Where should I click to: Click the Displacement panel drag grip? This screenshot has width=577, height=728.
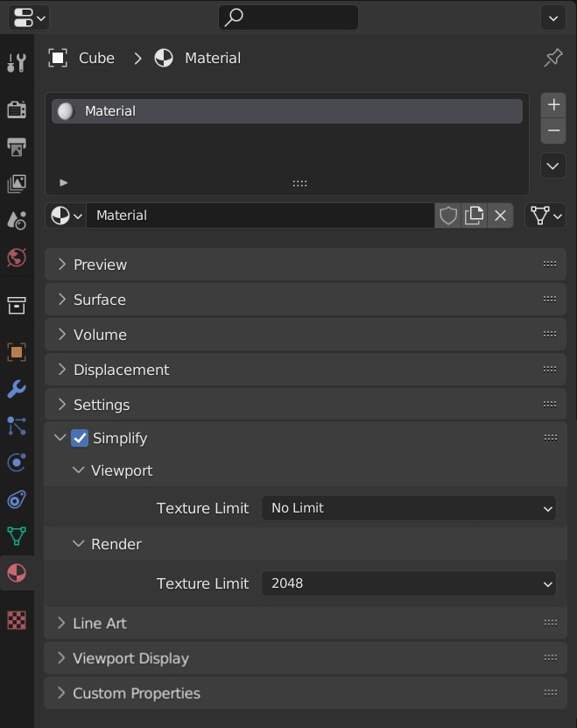(550, 369)
